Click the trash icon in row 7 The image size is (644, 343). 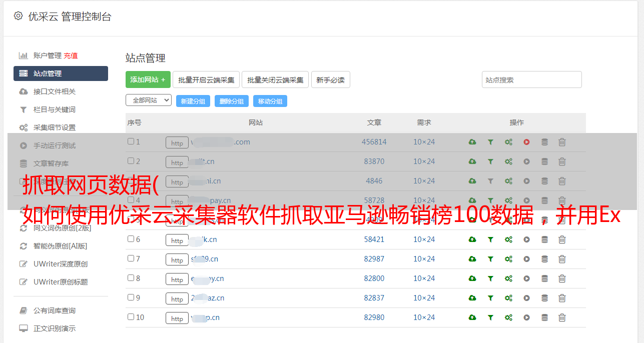[x=562, y=259]
